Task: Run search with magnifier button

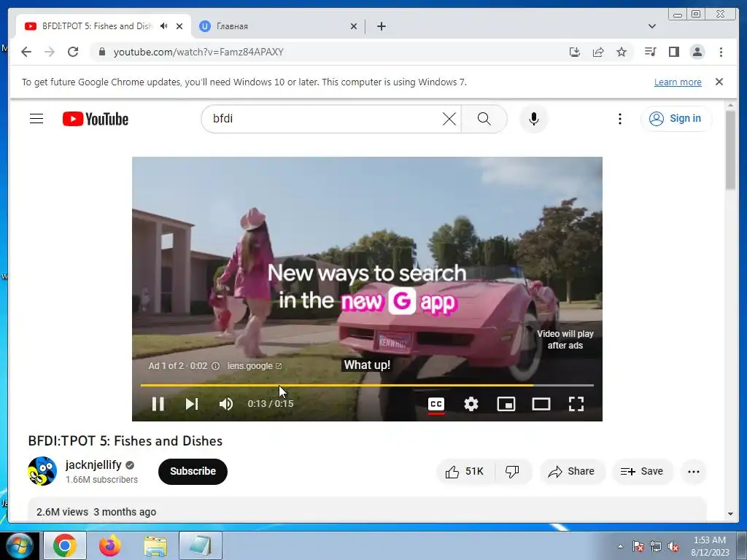Action: coord(484,119)
